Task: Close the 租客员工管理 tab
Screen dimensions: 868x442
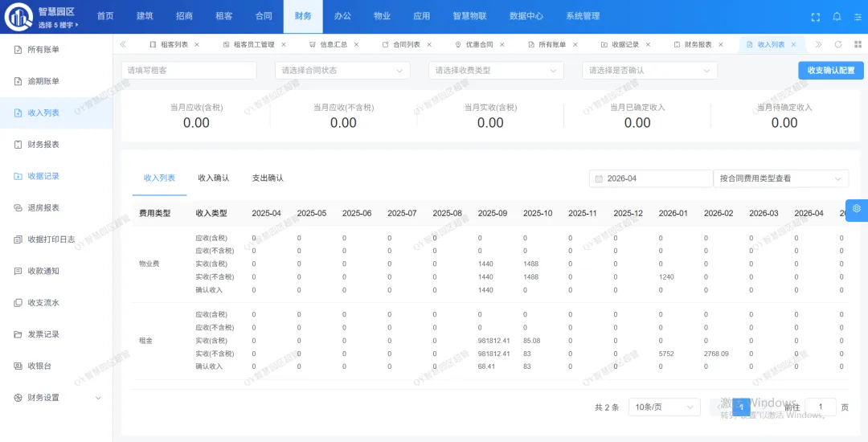Action: click(x=284, y=44)
